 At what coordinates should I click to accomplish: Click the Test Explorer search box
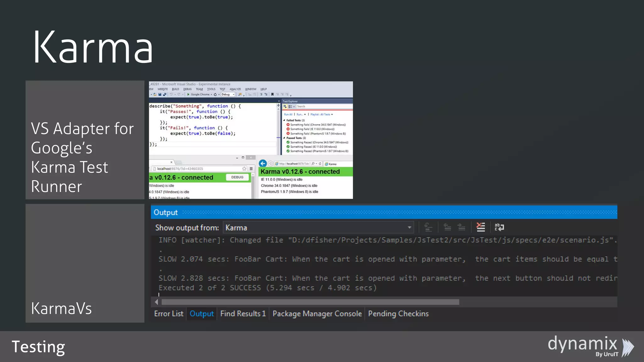(x=324, y=107)
